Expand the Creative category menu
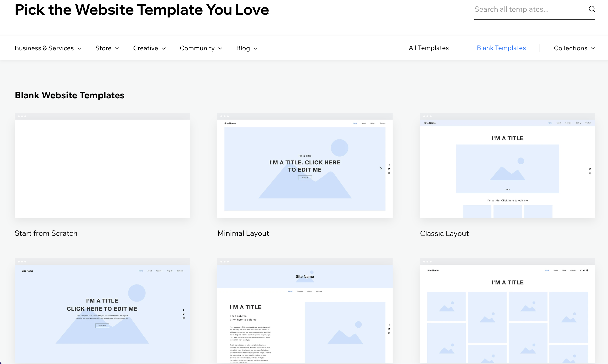The image size is (608, 364). [x=149, y=48]
